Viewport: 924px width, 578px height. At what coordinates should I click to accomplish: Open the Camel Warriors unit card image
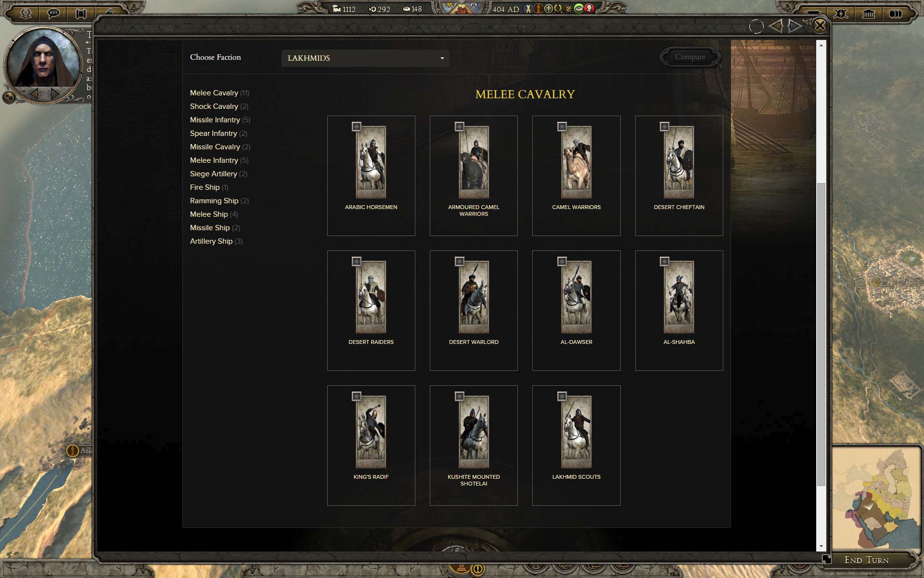577,162
